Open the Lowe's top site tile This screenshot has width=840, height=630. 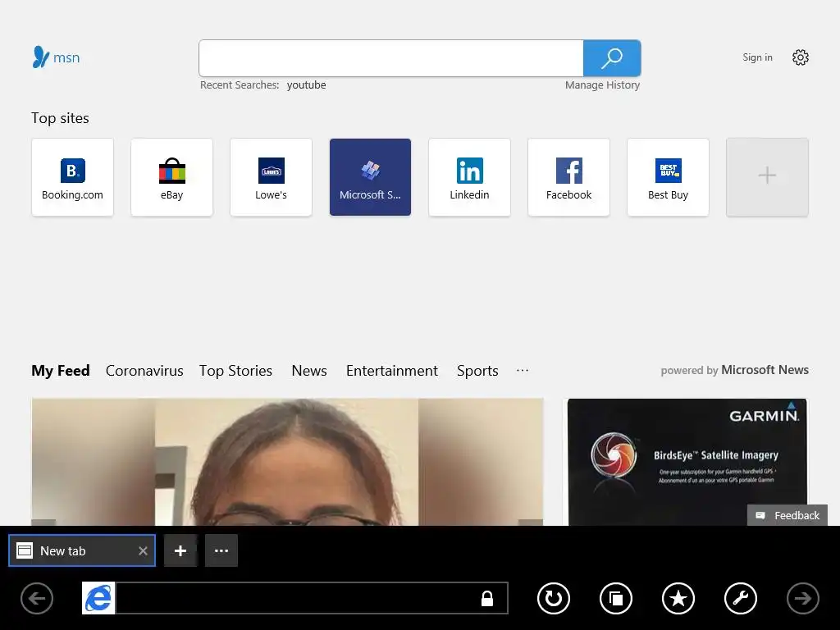tap(271, 177)
